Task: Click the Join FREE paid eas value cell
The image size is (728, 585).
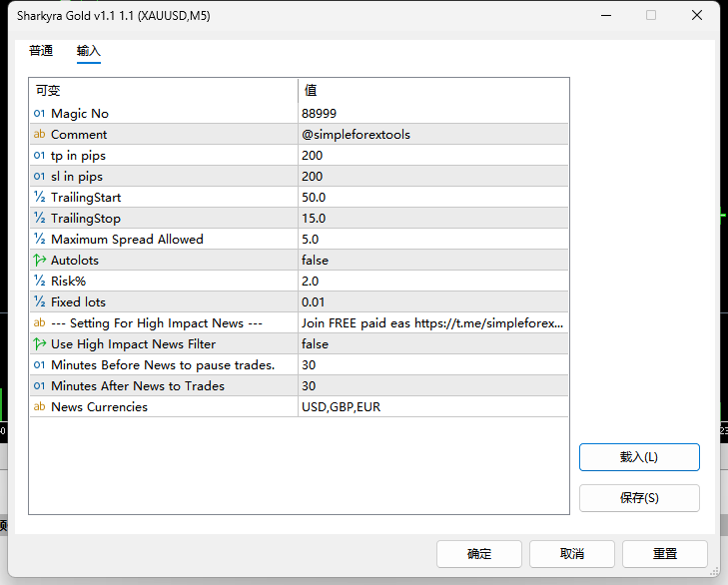Action: tap(433, 322)
